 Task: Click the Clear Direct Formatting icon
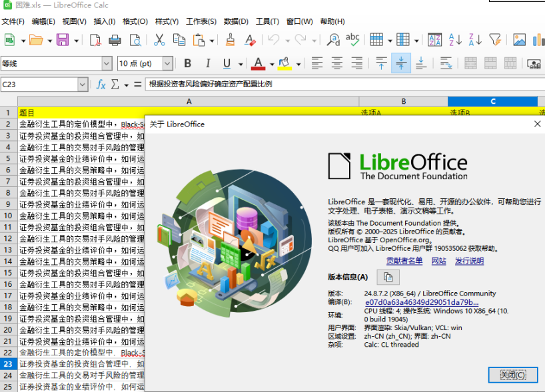click(x=250, y=40)
